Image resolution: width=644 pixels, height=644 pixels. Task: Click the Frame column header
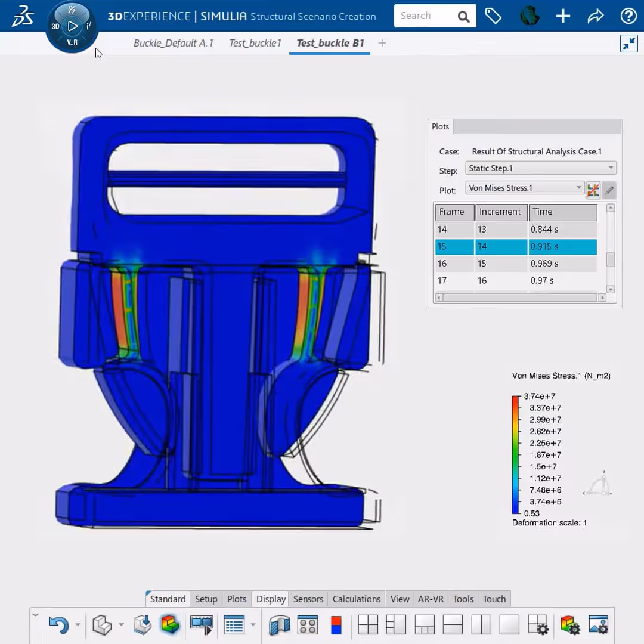click(454, 212)
